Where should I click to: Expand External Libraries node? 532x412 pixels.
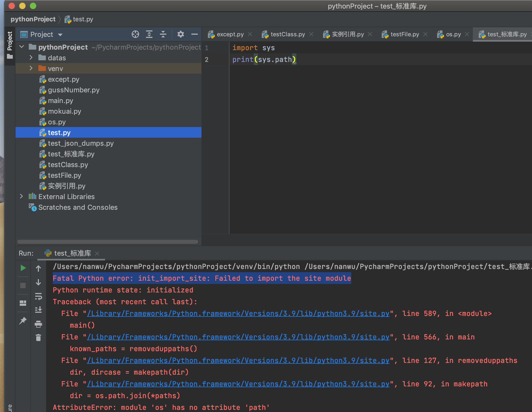[x=22, y=196]
